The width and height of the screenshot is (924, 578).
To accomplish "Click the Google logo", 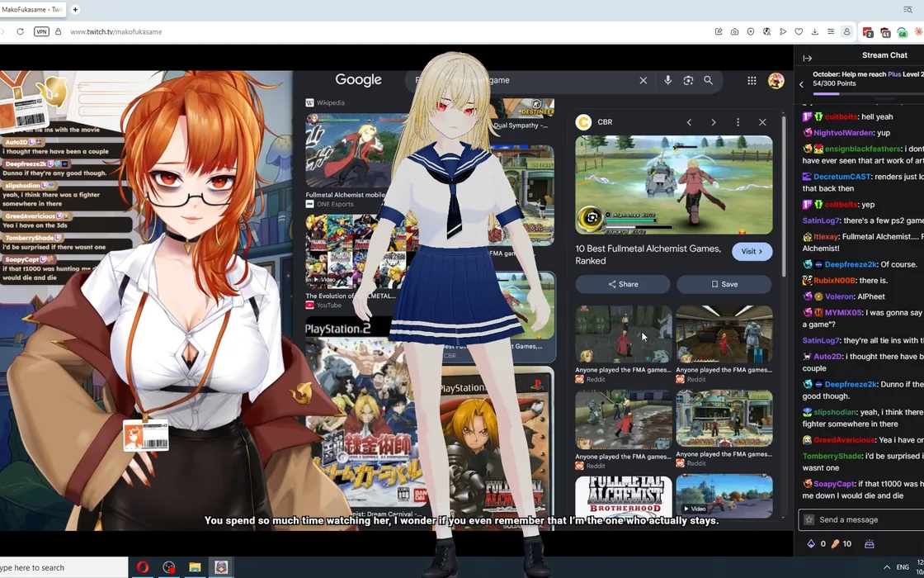I will pos(358,80).
